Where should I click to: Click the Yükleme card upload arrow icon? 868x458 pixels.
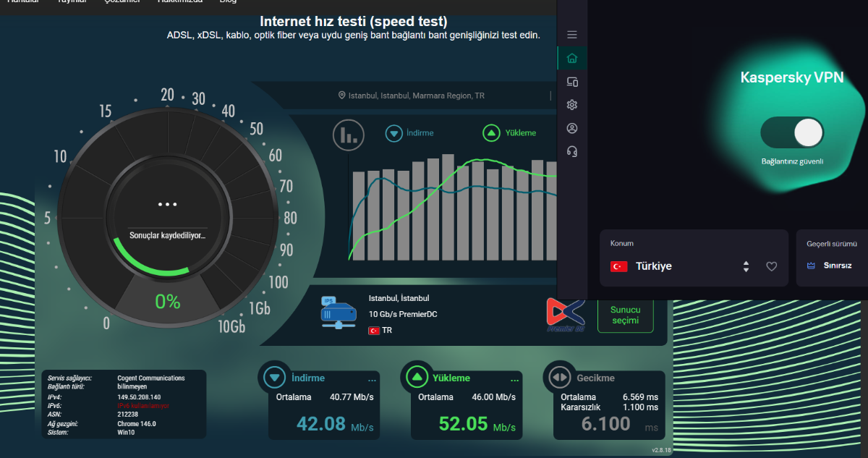[x=417, y=377]
